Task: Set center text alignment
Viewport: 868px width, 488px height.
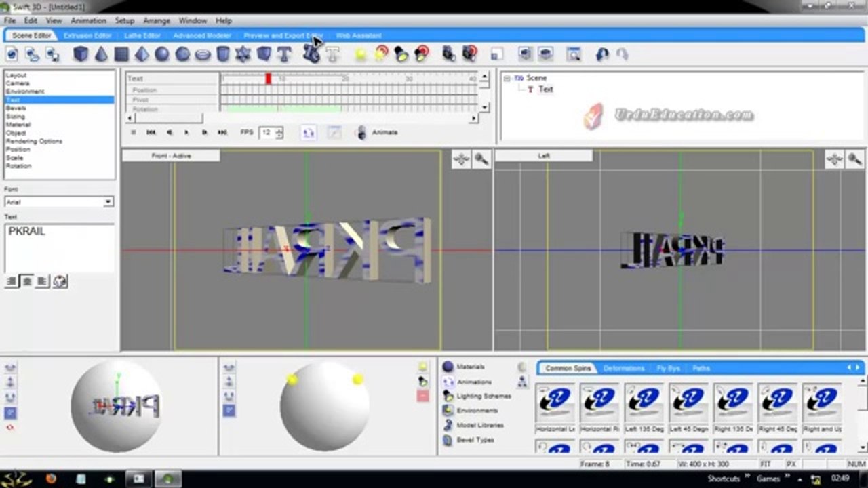Action: click(x=27, y=281)
